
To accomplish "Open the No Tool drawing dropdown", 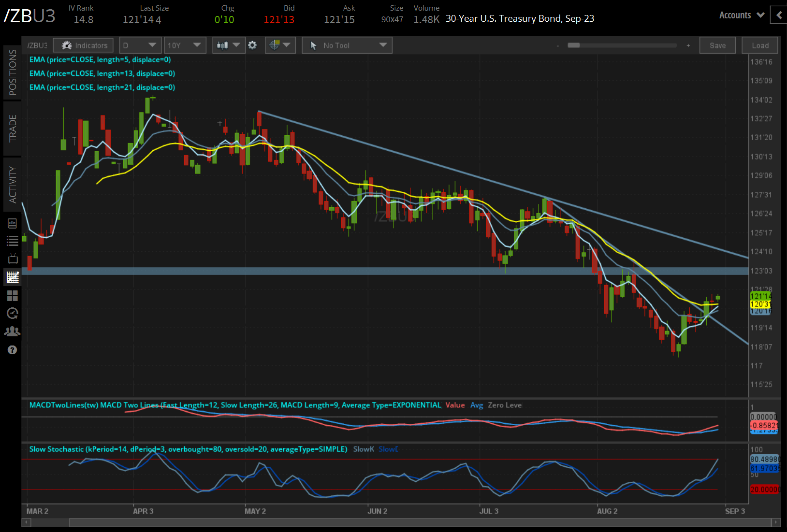I will [x=347, y=45].
